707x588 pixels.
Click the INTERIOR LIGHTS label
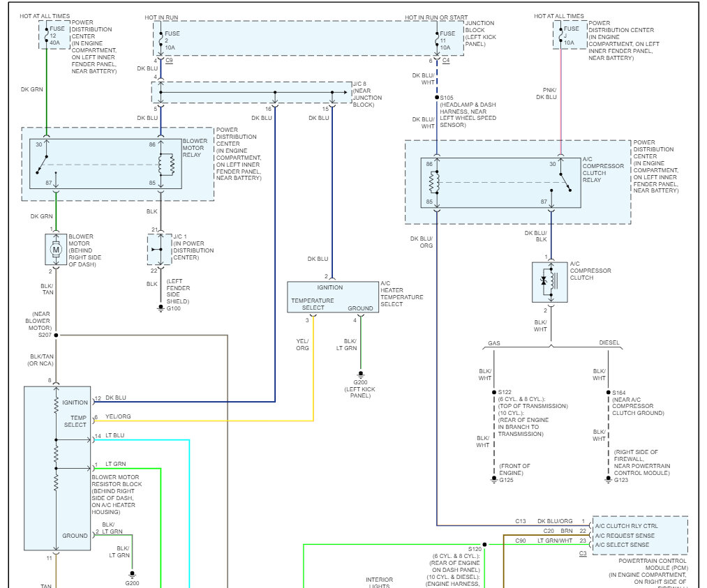[379, 582]
